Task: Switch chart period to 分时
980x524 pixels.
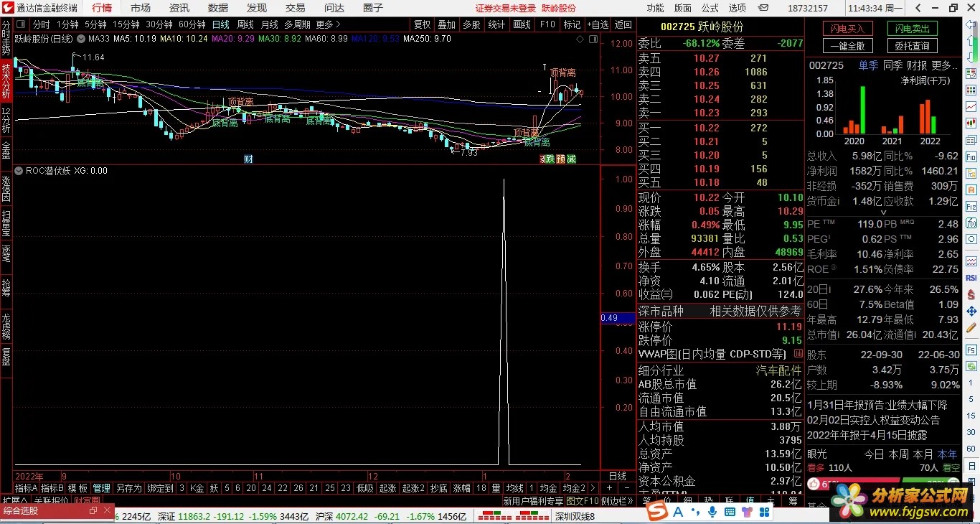Action: (42, 24)
